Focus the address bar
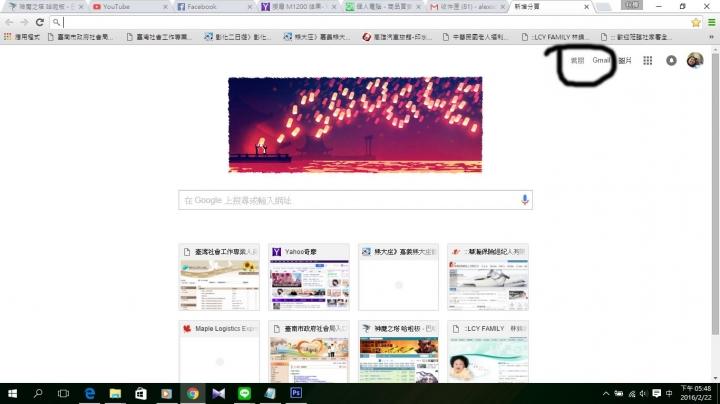The height and width of the screenshot is (404, 720). pyautogui.click(x=370, y=22)
